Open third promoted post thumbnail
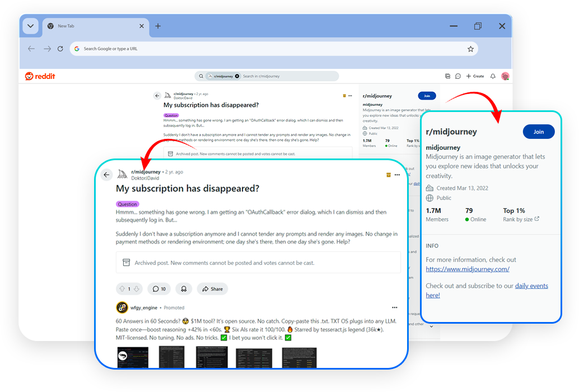 coord(212,357)
